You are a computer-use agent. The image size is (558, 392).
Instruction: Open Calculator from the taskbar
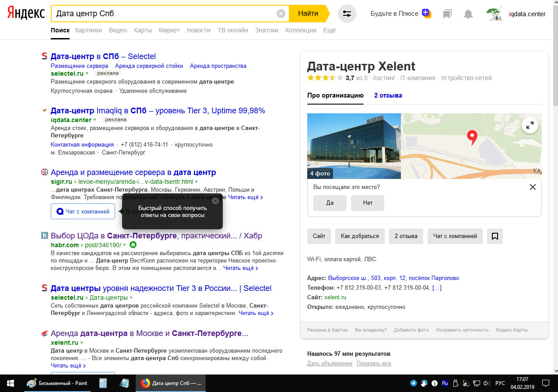coord(103,383)
